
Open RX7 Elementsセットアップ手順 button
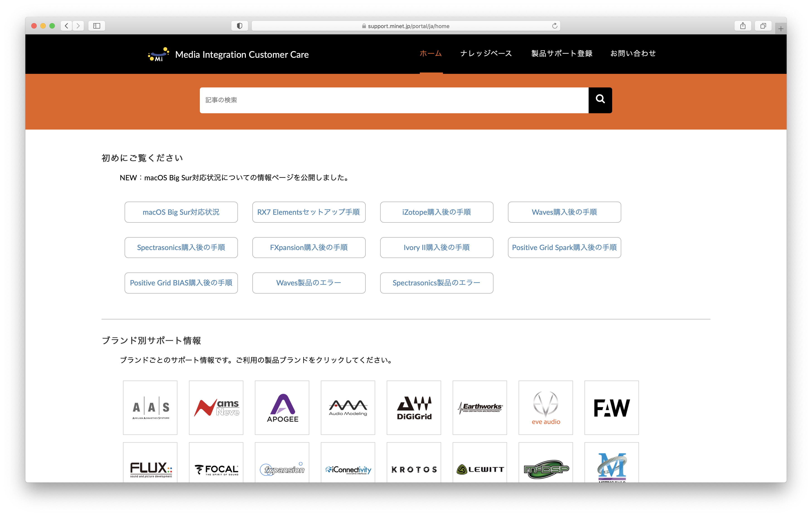click(309, 212)
